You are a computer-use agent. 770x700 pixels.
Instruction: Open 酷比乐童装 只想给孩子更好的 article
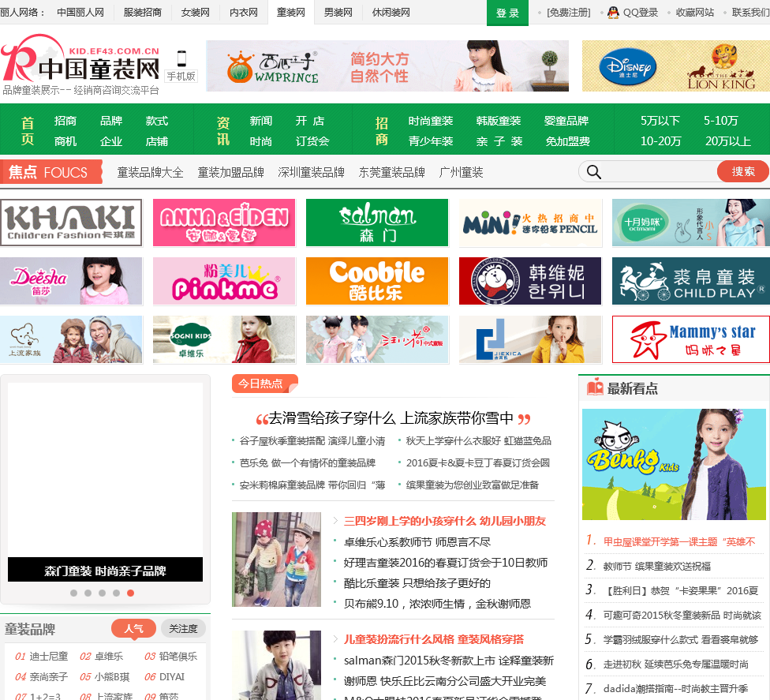pos(417,583)
